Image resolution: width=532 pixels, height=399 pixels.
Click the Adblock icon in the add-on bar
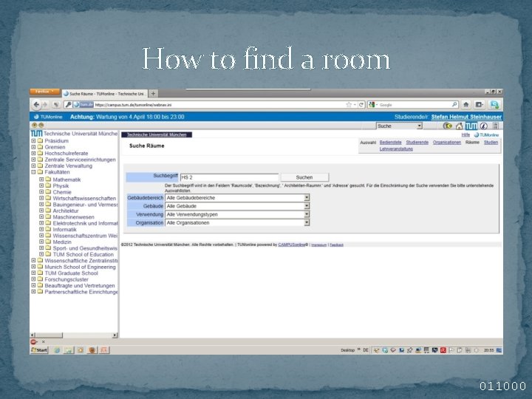(33, 341)
